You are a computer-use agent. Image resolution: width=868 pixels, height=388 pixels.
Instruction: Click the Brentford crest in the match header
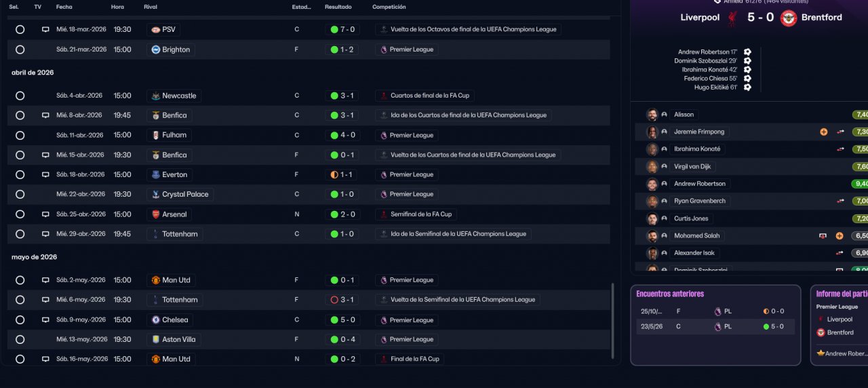point(789,18)
